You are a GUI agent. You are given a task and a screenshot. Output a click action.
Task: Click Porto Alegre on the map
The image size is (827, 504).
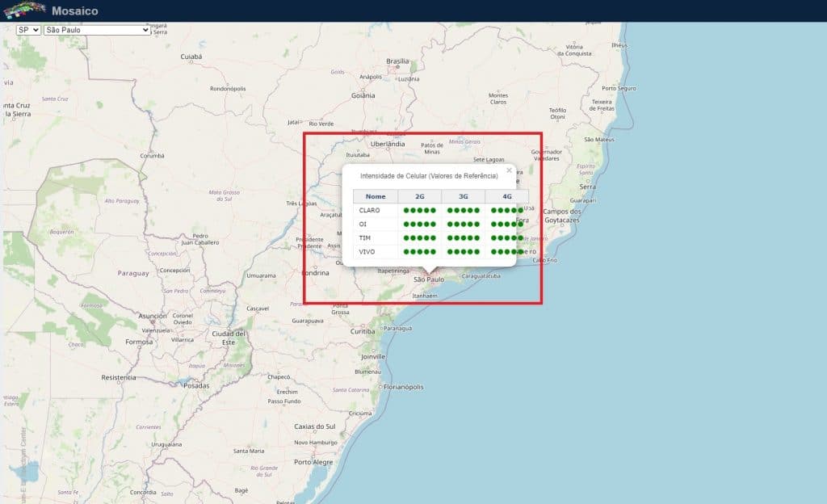click(313, 462)
